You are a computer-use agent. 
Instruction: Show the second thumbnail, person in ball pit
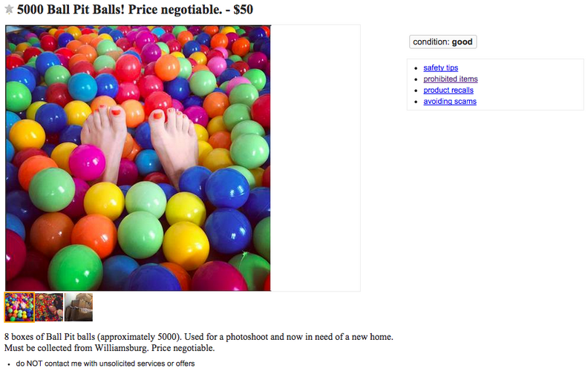(x=49, y=307)
